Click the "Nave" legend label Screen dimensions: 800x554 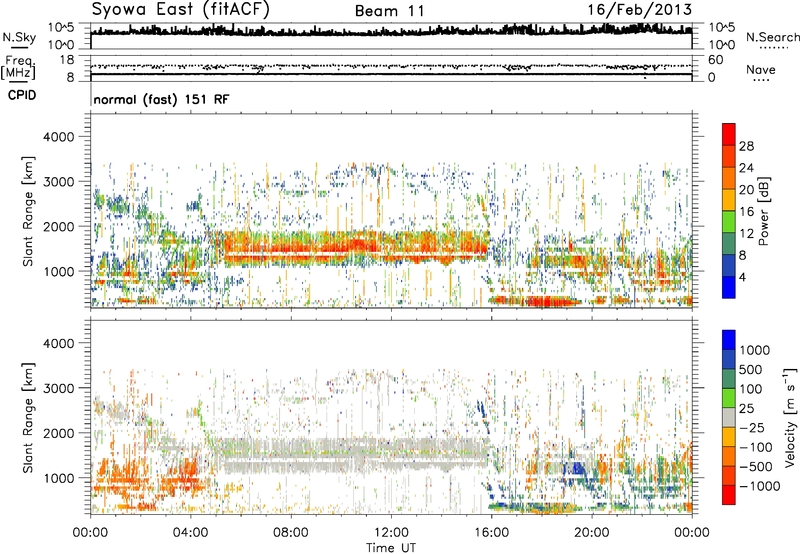point(761,69)
